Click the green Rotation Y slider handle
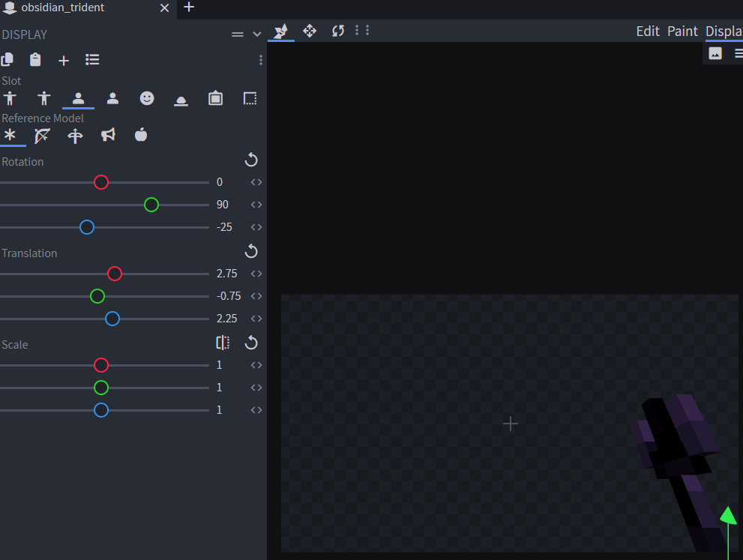 click(x=151, y=205)
